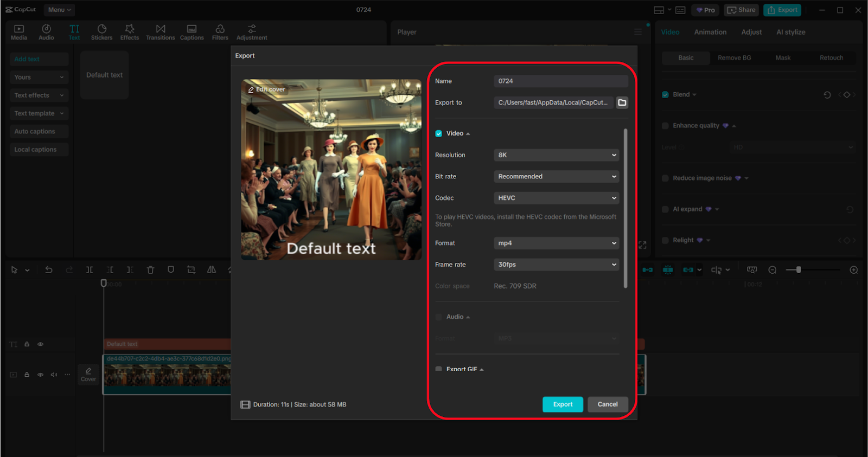Click the shortcuts keyboard icon in title bar

(x=681, y=10)
